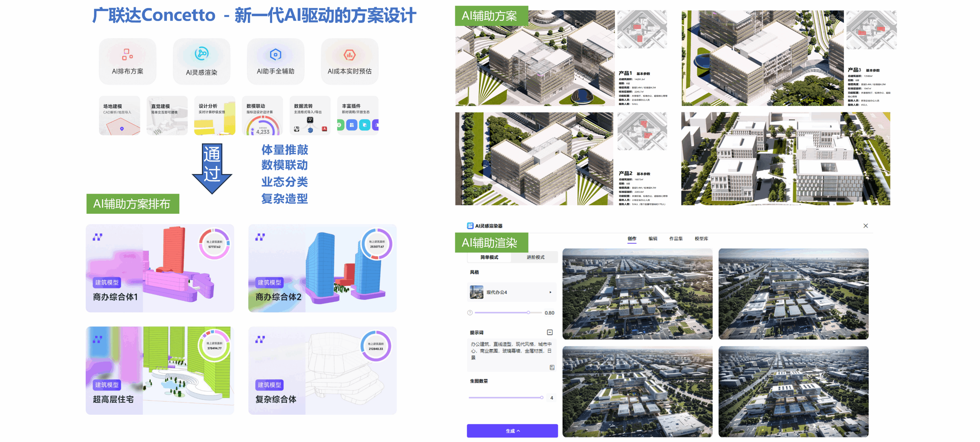Viewport: 980px width, 442px height.
Task: Click the AI助手全辅助 card label
Action: [276, 71]
